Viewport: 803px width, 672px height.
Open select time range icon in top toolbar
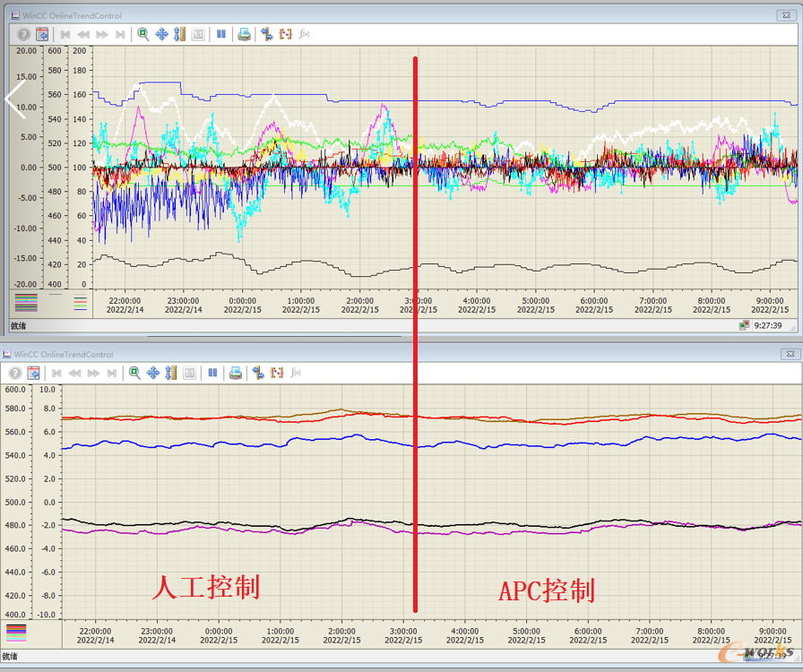[285, 34]
